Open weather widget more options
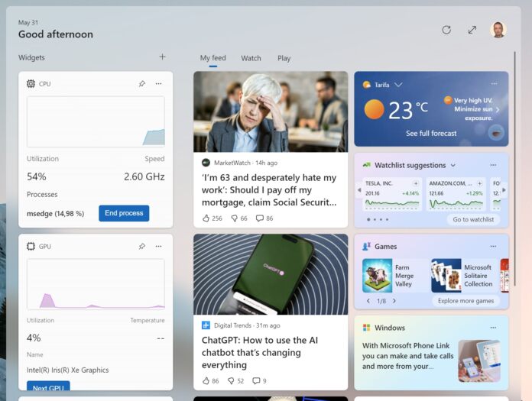This screenshot has height=401, width=532. point(494,83)
